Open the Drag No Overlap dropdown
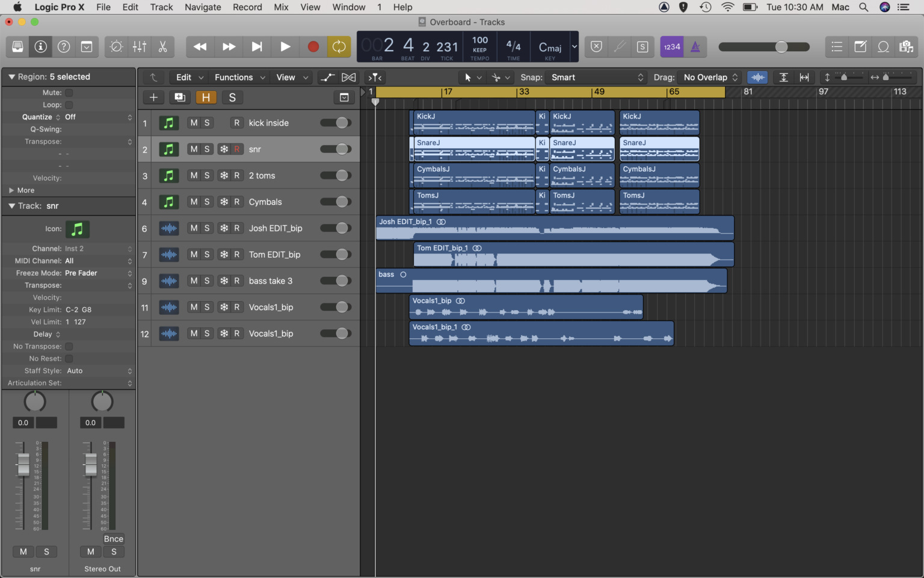The image size is (924, 578). [709, 77]
